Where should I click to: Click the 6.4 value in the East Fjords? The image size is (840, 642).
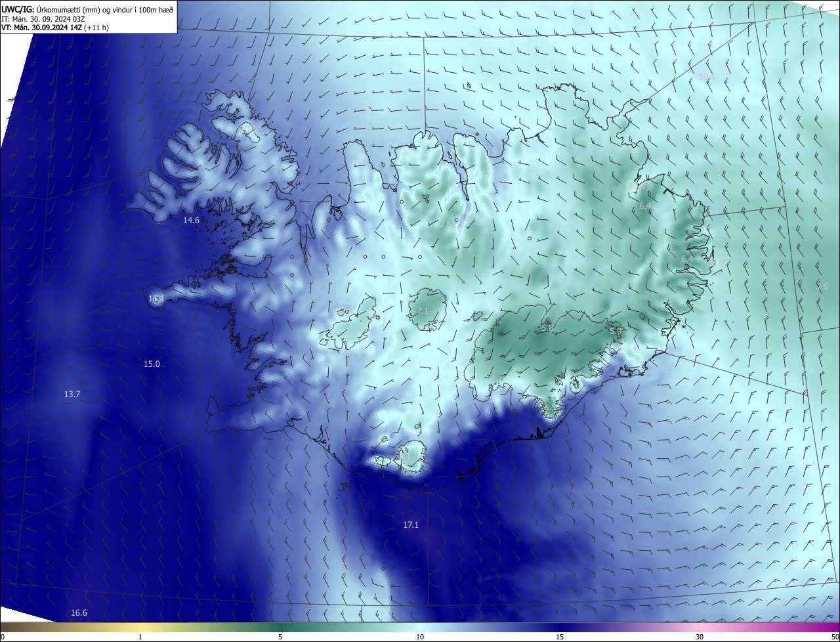point(687,259)
